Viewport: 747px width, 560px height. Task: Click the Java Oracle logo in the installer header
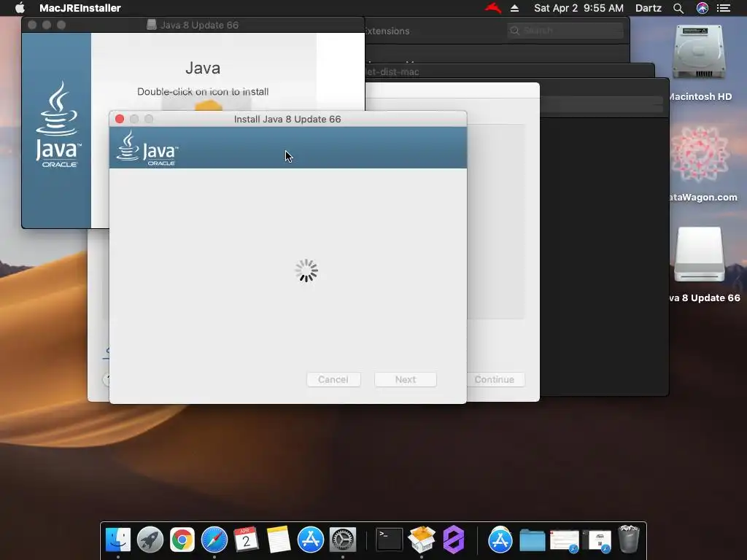[x=147, y=149]
